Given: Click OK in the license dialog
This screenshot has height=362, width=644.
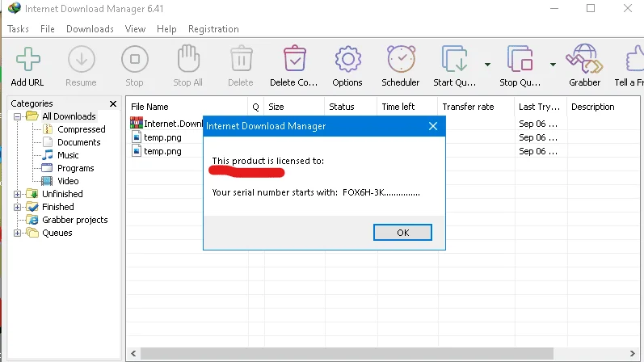Looking at the screenshot, I should (402, 233).
